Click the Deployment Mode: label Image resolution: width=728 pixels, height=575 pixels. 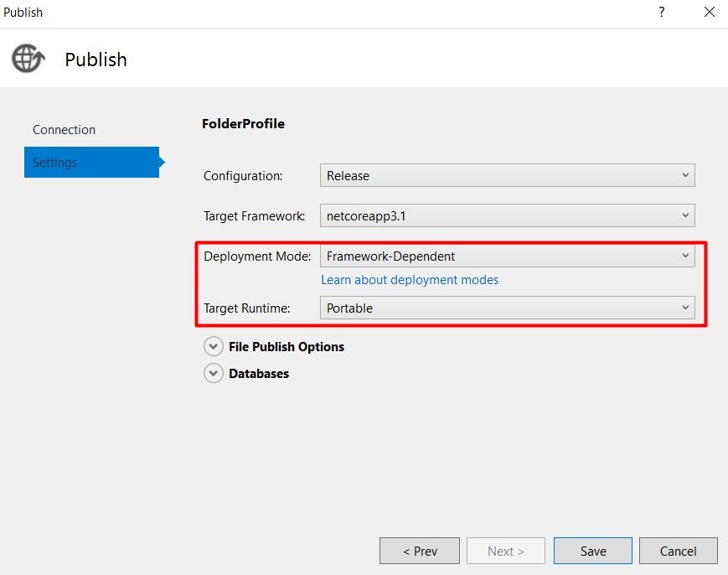pyautogui.click(x=257, y=256)
